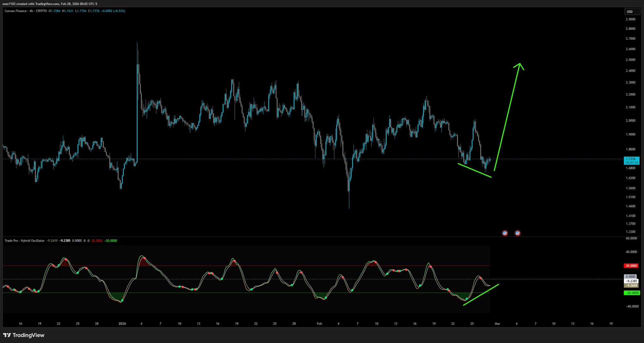Click the left US flag economic event icon
The height and width of the screenshot is (343, 644).
pyautogui.click(x=505, y=233)
